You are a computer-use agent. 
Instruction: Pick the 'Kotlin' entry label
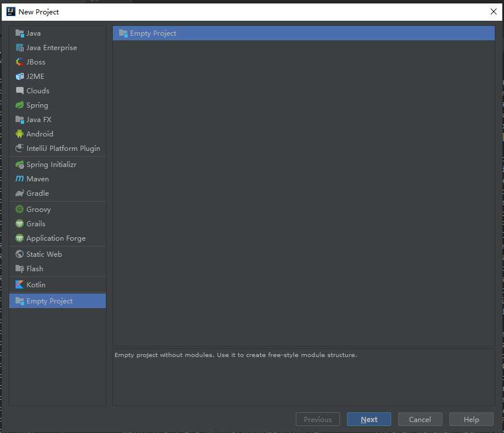coord(36,284)
